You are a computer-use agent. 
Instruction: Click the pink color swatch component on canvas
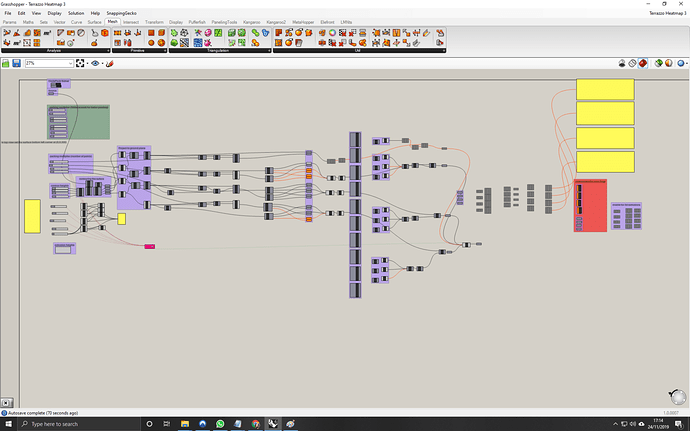tap(150, 247)
